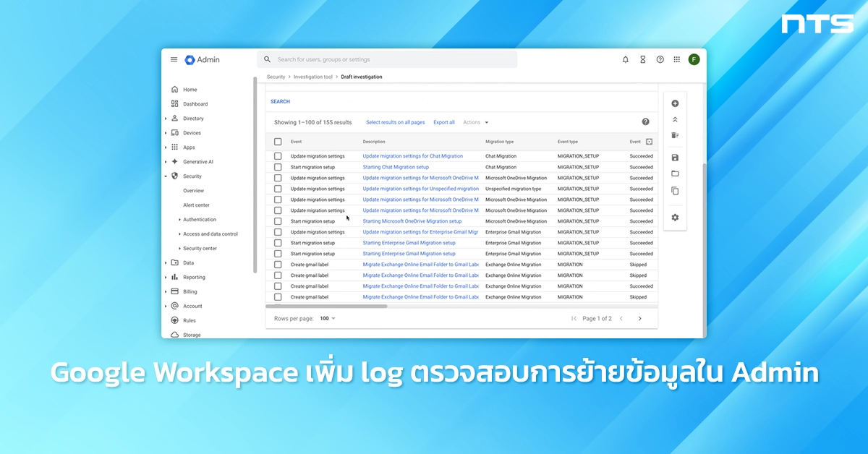Click the 'Page 1 of 2' text
The image size is (868, 454).
tap(597, 319)
